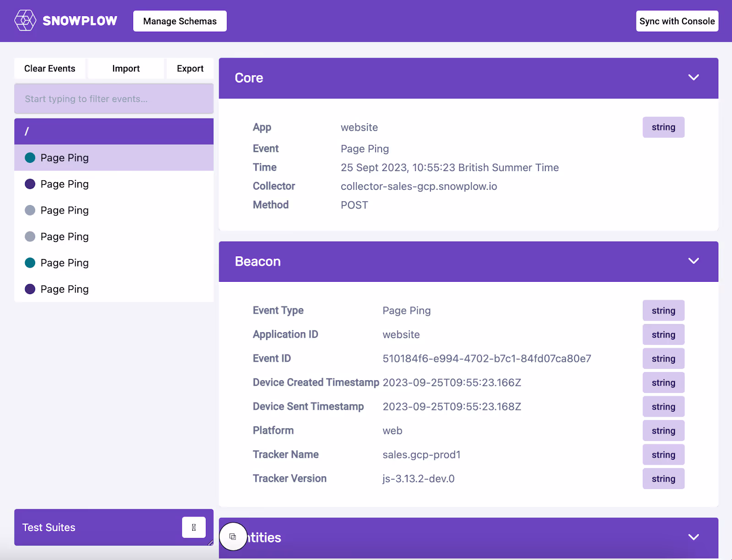Screen dimensions: 732x560
Task: Click Device Created Timestamp value ending 166Z
Action: click(x=452, y=383)
